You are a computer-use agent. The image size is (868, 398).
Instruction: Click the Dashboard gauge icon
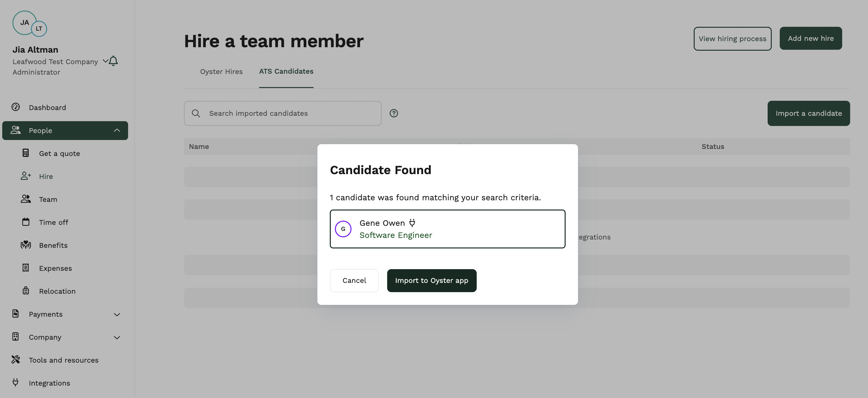(x=16, y=107)
